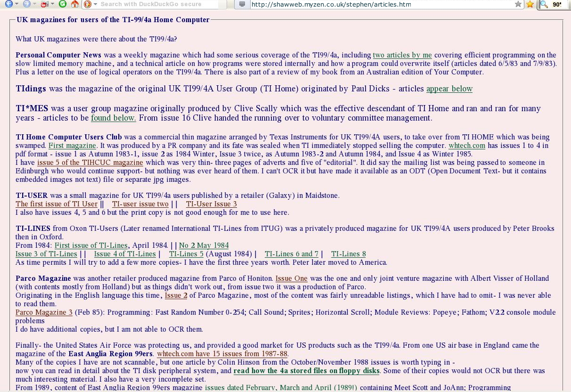Screen dimensions: 571x392
Task: Open the 'TI-User Issue 3' link
Action: (212, 204)
